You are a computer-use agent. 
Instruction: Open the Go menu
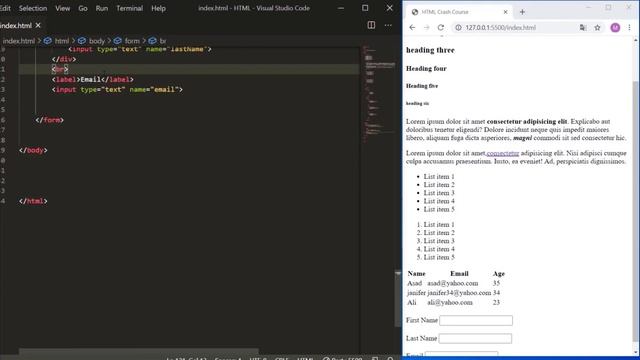click(82, 8)
